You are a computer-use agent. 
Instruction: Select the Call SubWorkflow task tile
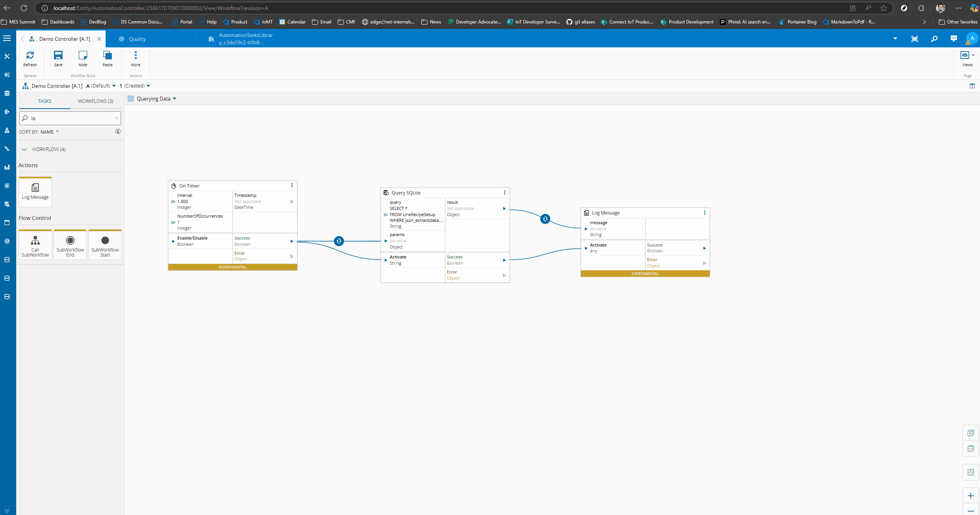pyautogui.click(x=35, y=245)
